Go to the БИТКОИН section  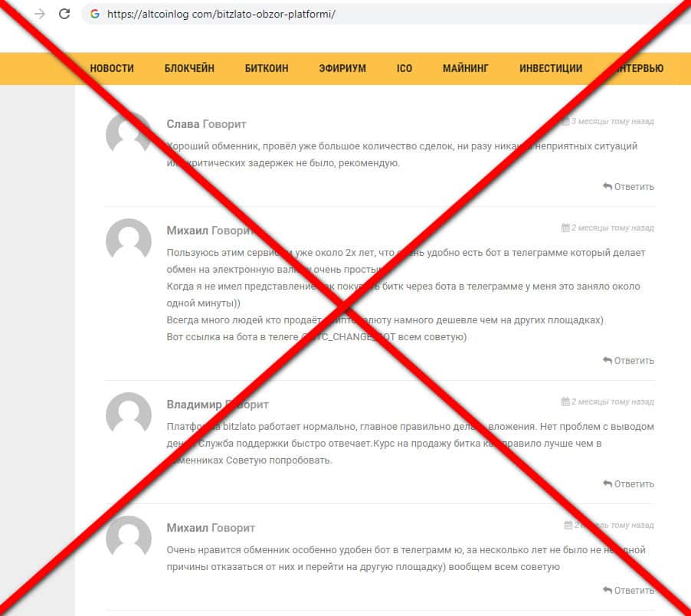pyautogui.click(x=267, y=68)
